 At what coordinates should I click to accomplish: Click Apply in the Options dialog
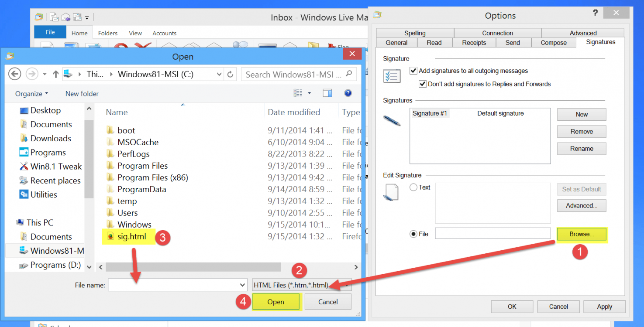click(x=604, y=307)
